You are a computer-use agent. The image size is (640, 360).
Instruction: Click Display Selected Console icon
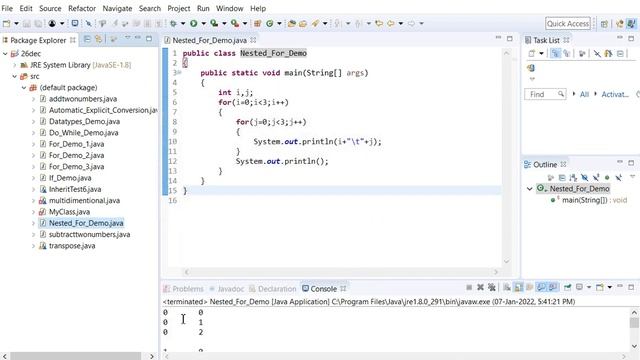point(579,287)
